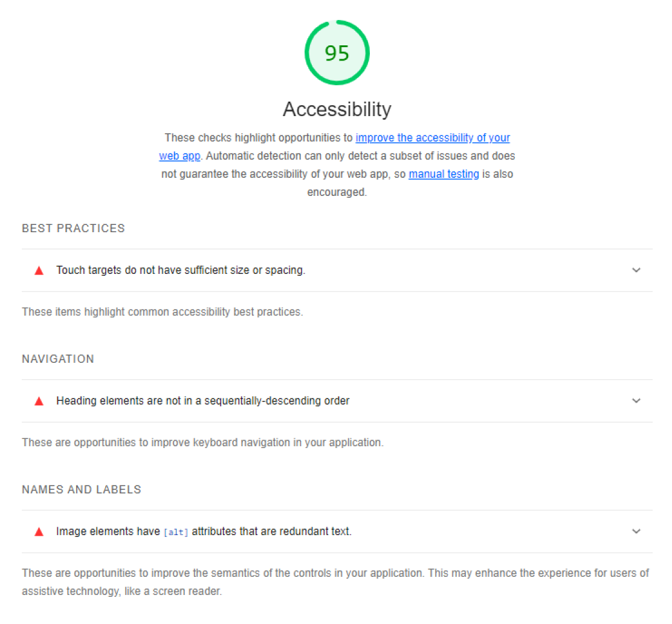Click the red triangle beside Touch targets audit
The image size is (672, 624).
click(39, 271)
